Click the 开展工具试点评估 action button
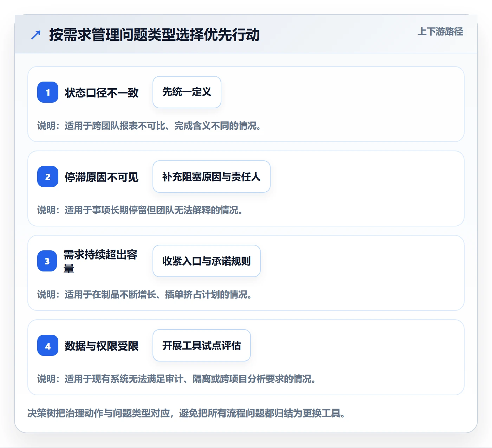The width and height of the screenshot is (492, 448). tap(202, 345)
